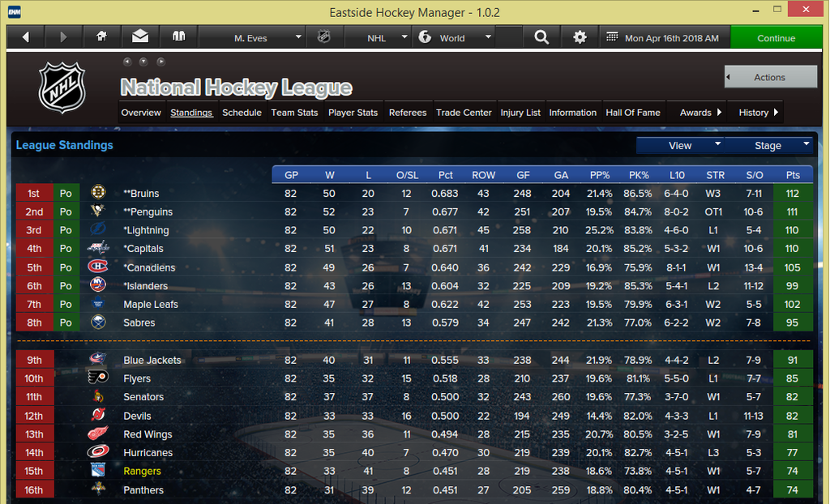Open the M. Eves manager dropdown
The width and height of the screenshot is (830, 504).
(253, 37)
